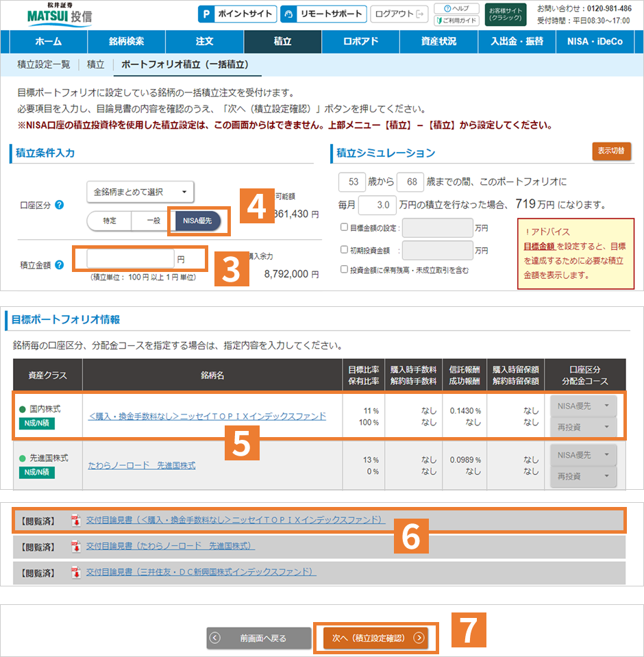Open the たわらノーロード 先進国株式 fund link

click(142, 465)
